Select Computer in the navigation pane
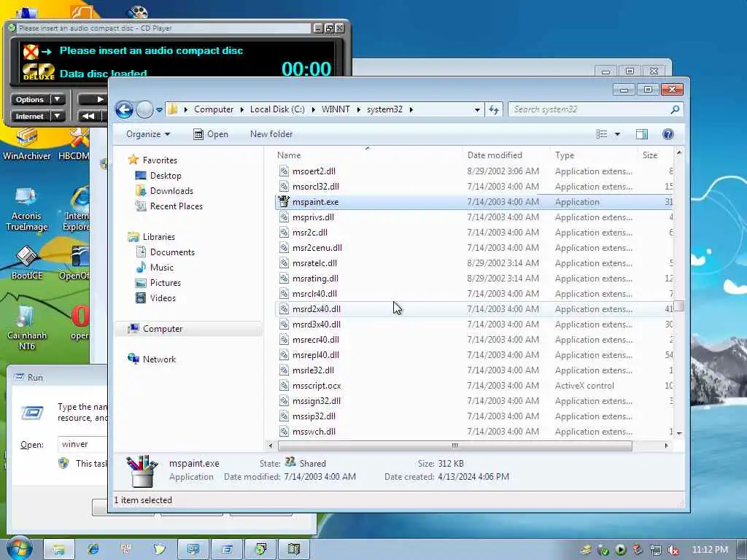This screenshot has width=747, height=560. 163,329
